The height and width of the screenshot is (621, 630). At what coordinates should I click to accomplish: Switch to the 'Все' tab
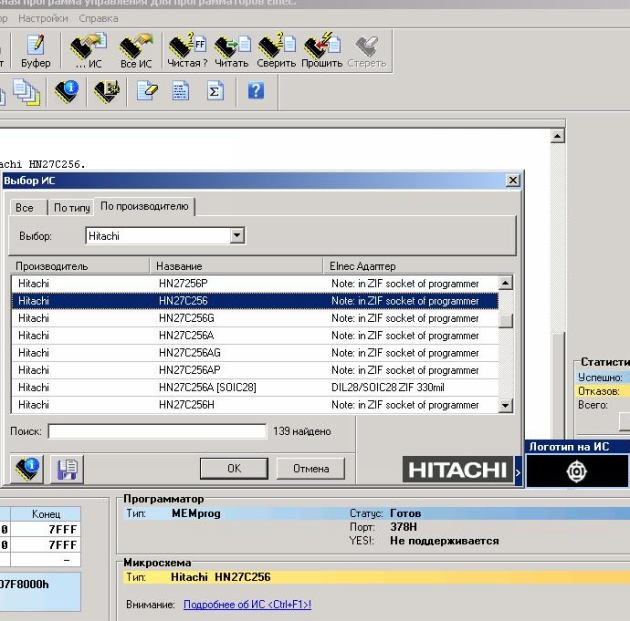click(25, 207)
